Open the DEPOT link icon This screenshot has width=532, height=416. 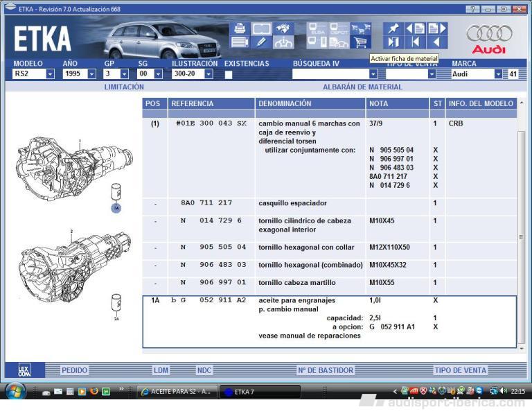point(339,28)
